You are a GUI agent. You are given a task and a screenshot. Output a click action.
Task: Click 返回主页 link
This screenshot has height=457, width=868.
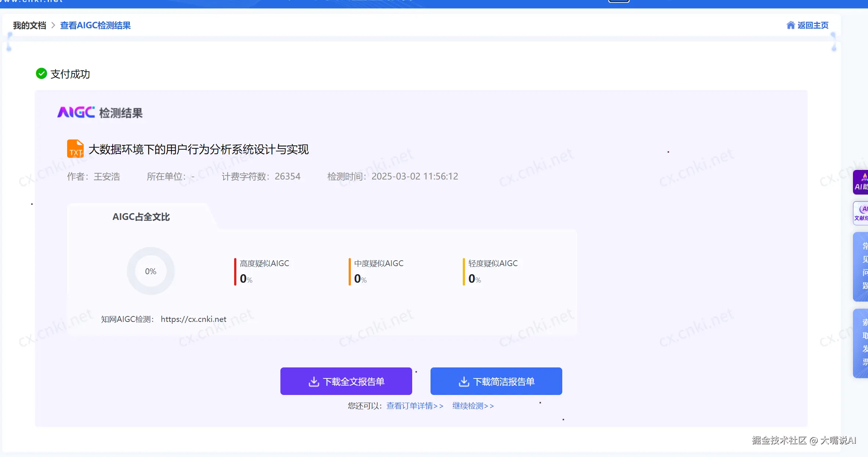click(x=813, y=25)
